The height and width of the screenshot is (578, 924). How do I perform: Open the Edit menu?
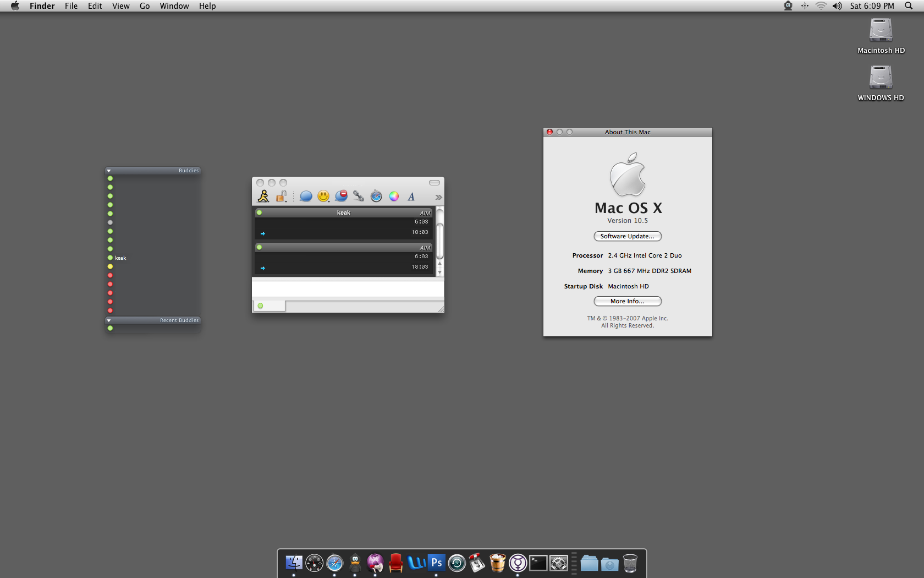pos(95,6)
